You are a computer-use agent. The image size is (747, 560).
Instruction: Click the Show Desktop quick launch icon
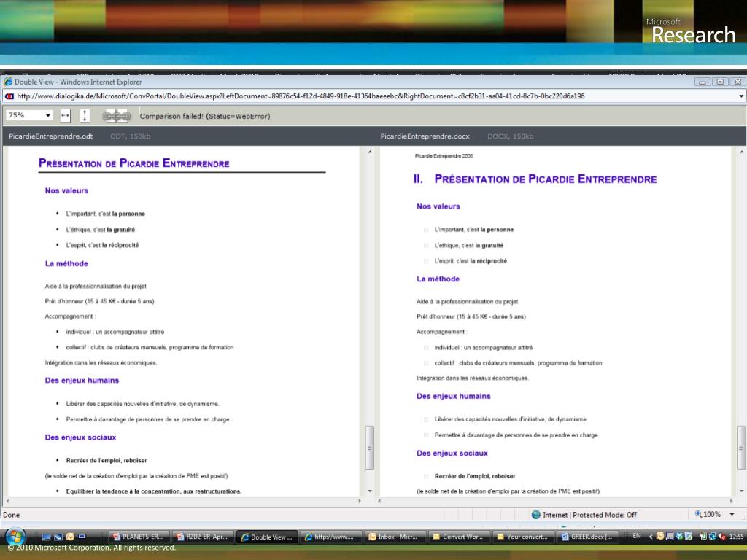46,537
